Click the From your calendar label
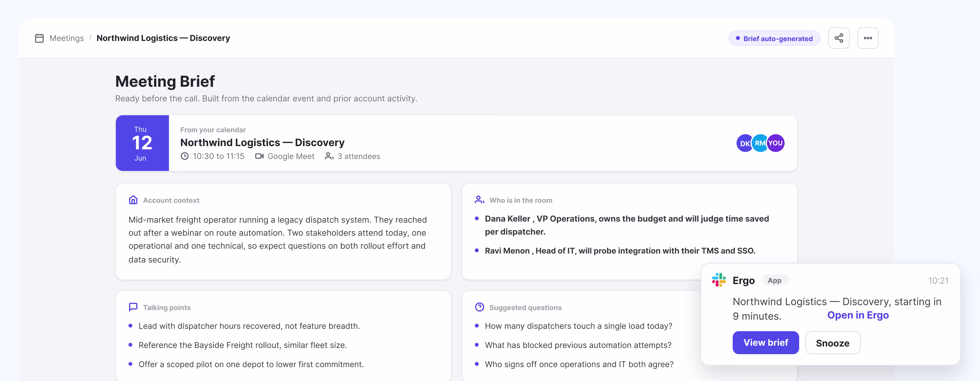This screenshot has height=381, width=980. pyautogui.click(x=213, y=130)
